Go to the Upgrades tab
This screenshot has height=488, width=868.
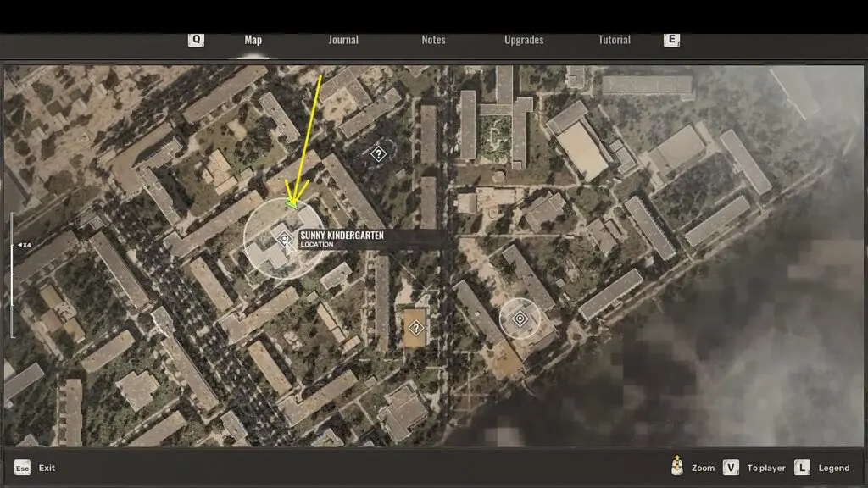(524, 40)
